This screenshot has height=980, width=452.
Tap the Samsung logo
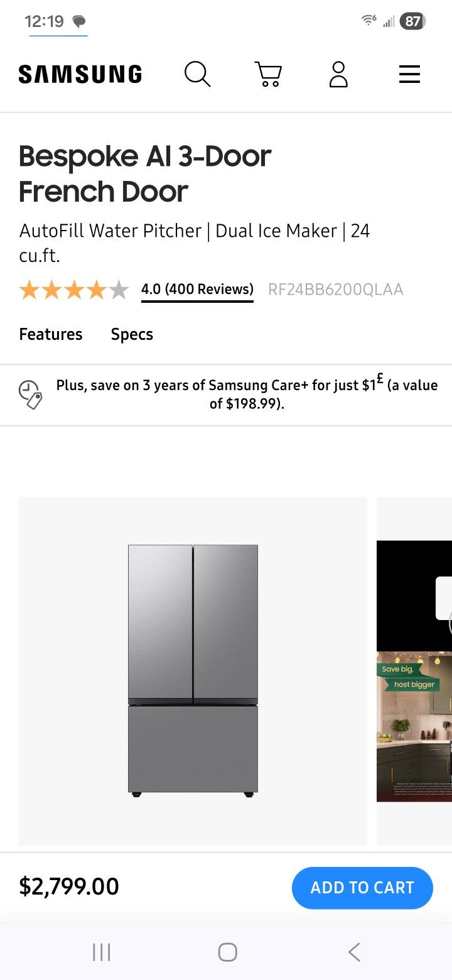point(80,73)
